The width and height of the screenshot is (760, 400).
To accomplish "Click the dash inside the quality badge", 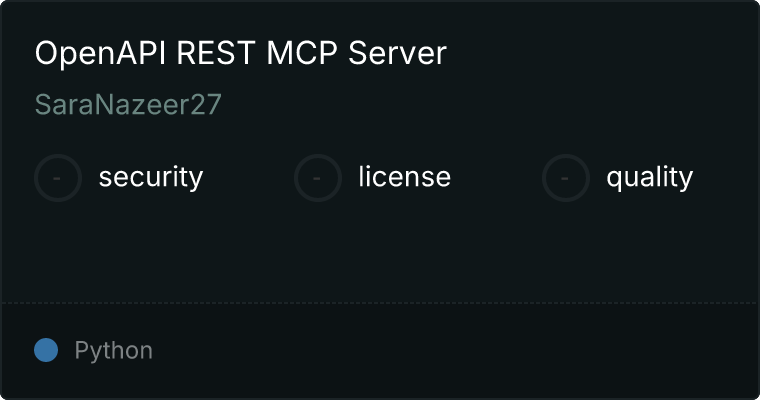I will point(565,178).
